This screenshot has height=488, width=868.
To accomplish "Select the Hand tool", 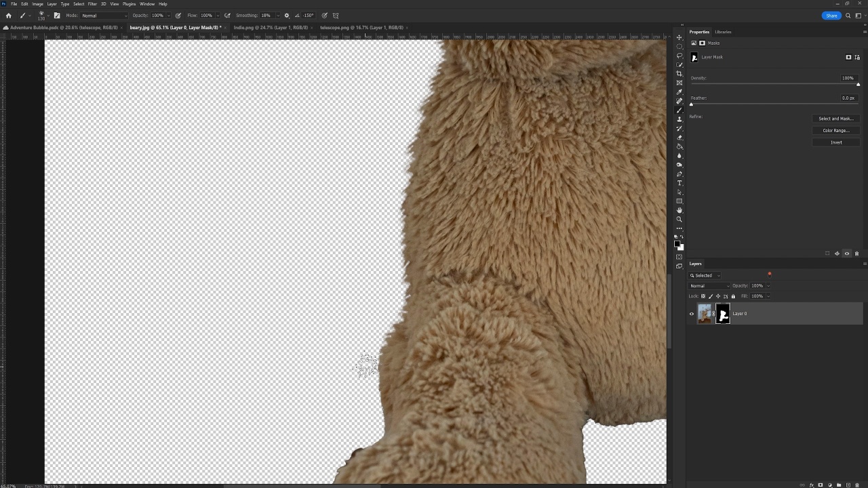I will point(679,210).
